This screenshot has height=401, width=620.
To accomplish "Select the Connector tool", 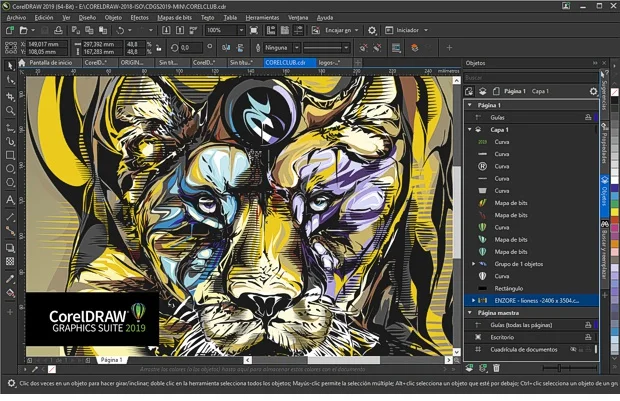I will pyautogui.click(x=10, y=231).
